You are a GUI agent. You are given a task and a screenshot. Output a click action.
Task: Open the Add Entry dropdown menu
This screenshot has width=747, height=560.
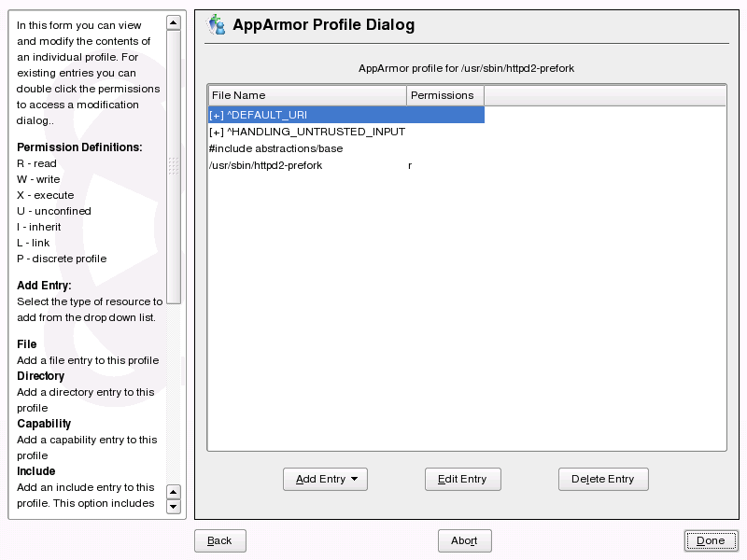point(325,479)
